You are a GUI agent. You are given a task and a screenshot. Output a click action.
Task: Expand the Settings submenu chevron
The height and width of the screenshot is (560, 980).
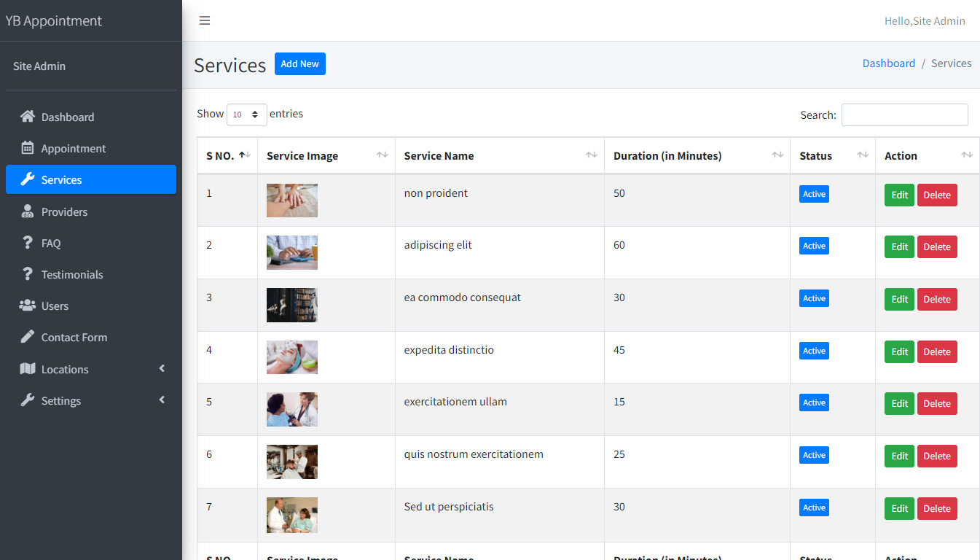[162, 400]
